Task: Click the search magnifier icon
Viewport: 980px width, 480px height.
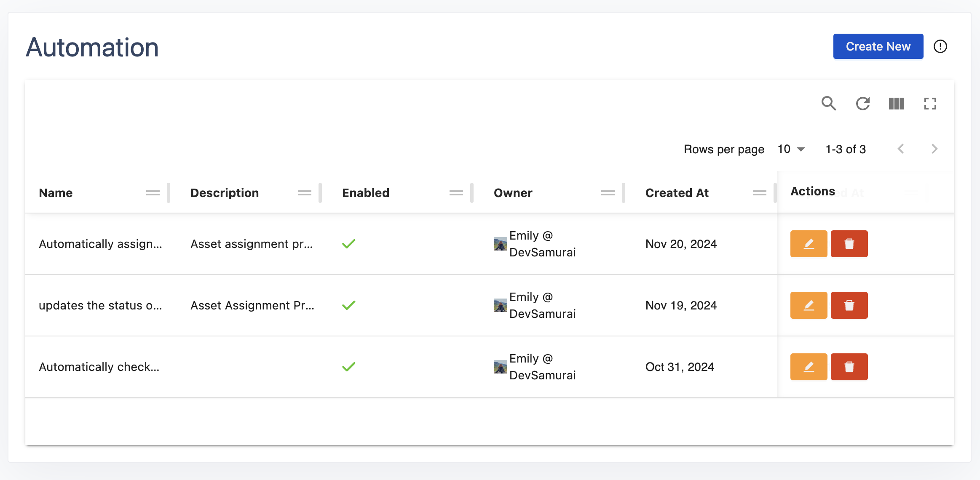Action: click(x=829, y=104)
